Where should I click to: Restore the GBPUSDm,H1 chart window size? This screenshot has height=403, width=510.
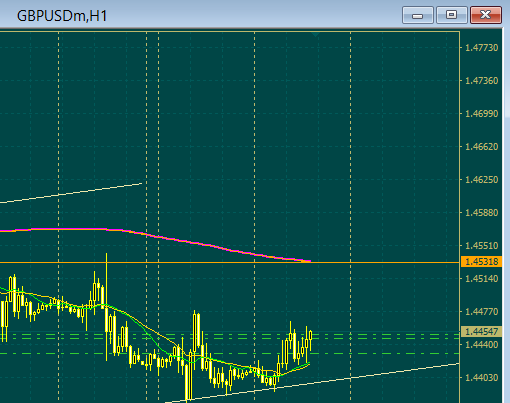pos(452,15)
